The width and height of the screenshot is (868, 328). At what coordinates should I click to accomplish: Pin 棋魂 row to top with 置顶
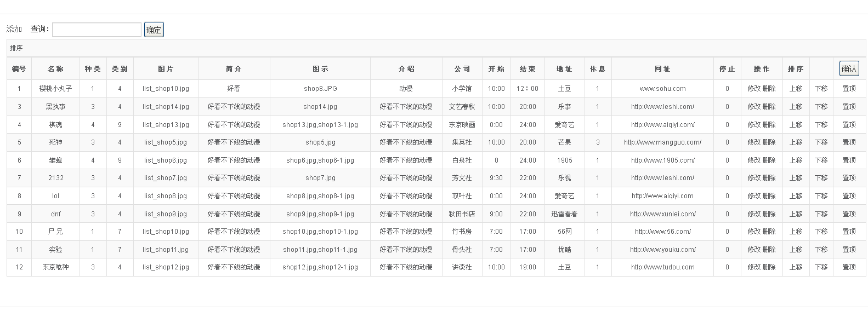coord(849,125)
